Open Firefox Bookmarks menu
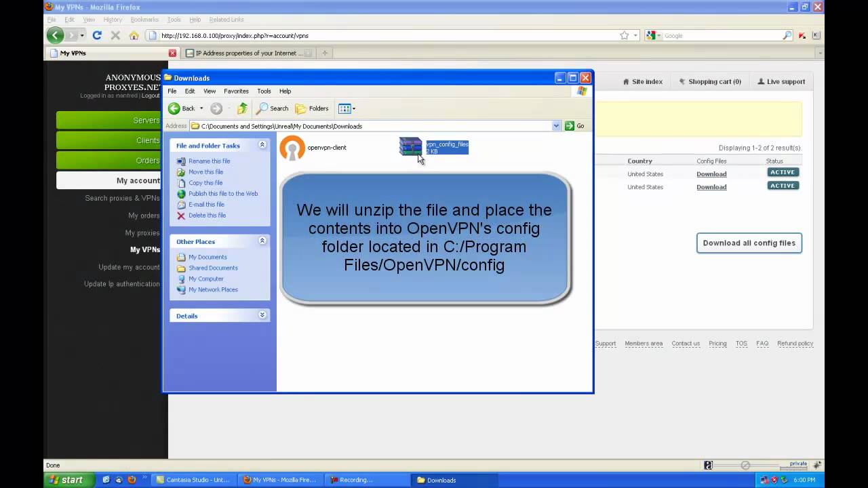Screen dimensions: 868x488 click(144, 20)
